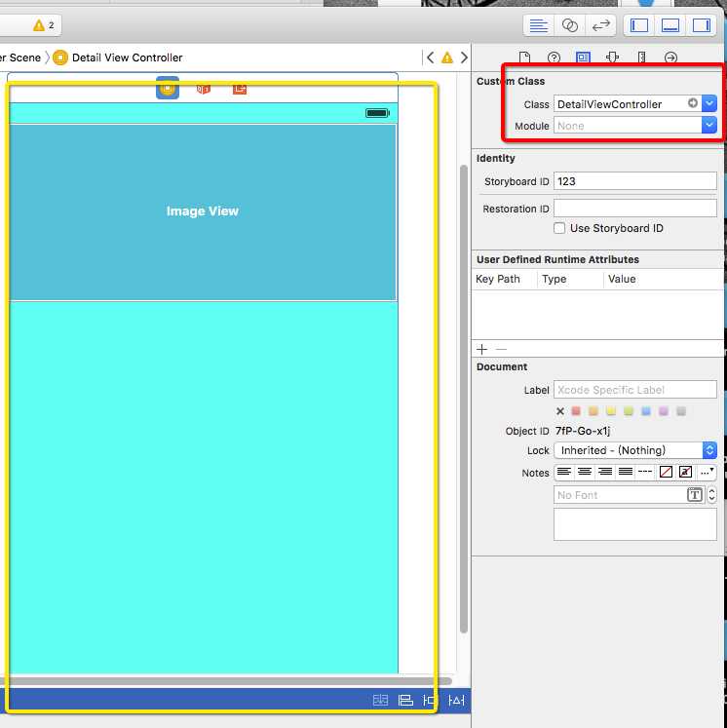
Task: Set notes text color swatch
Action: pyautogui.click(x=666, y=472)
